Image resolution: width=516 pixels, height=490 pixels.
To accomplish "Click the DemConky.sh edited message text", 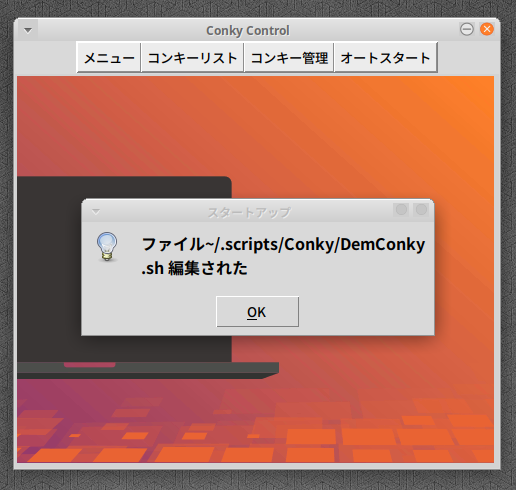I will click(x=283, y=256).
